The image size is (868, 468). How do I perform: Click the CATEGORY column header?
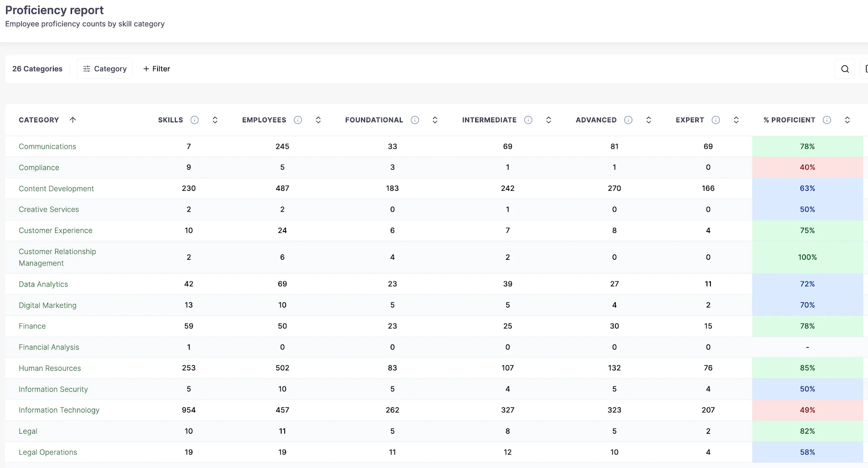pyautogui.click(x=39, y=120)
